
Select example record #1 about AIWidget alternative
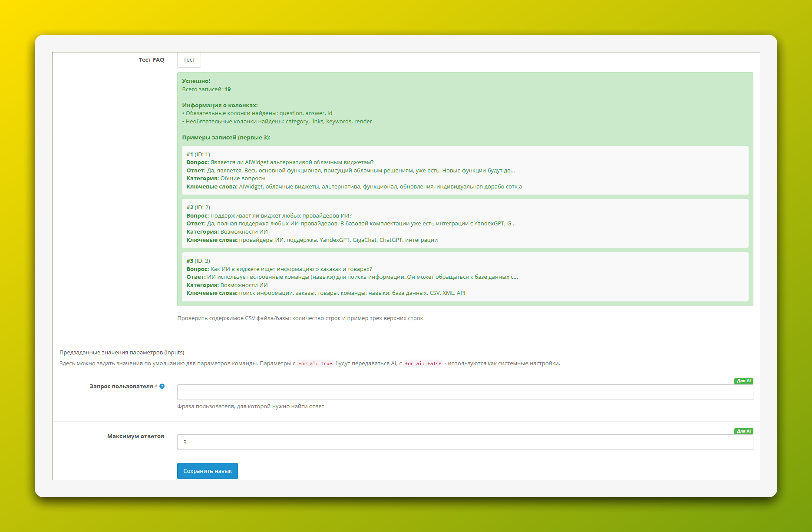pos(465,170)
